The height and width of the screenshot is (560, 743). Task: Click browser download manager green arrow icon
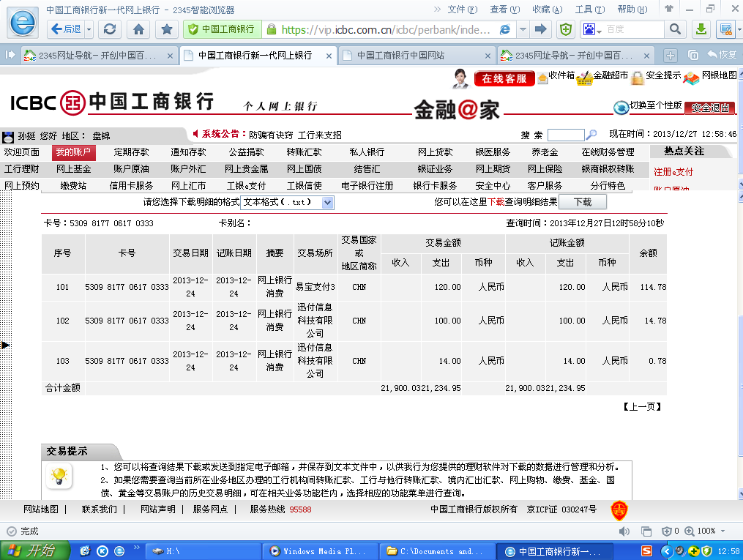click(x=701, y=29)
